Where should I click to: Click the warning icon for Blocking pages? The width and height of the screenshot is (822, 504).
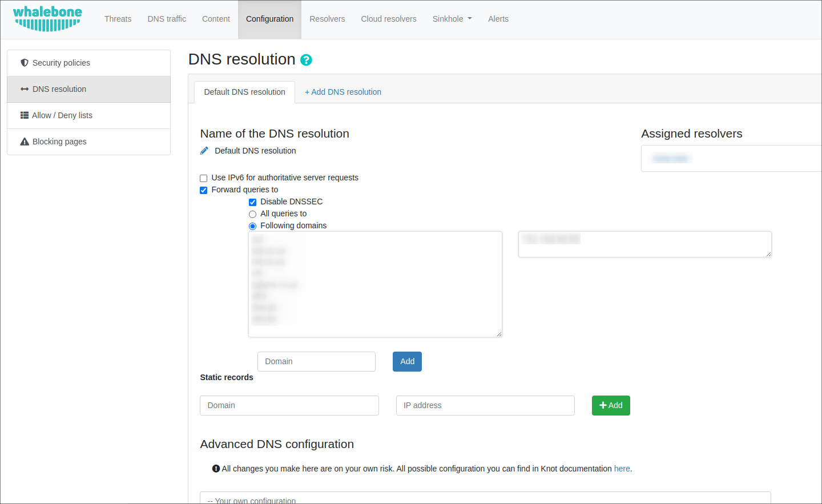(x=25, y=142)
